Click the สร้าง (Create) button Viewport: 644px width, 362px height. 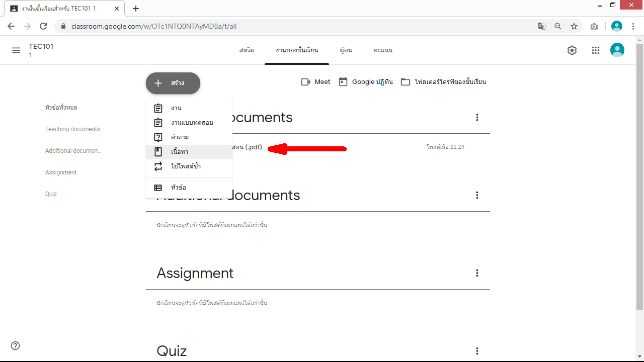173,83
